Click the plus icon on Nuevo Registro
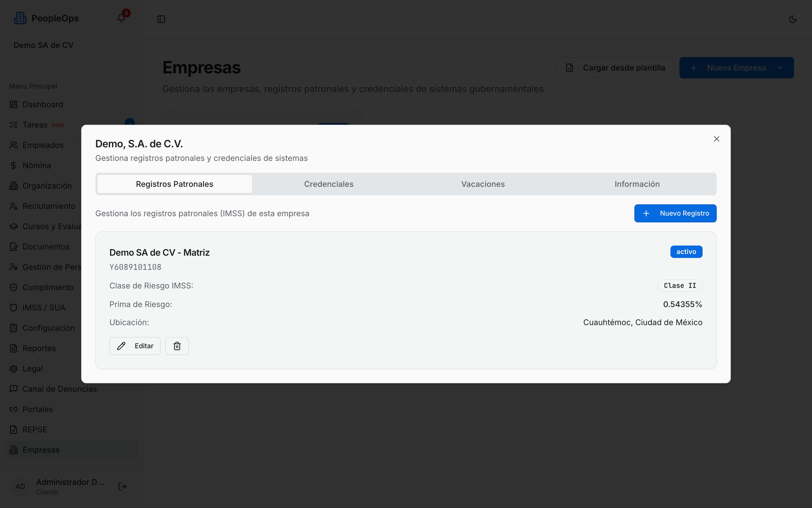The image size is (812, 508). [x=646, y=213]
